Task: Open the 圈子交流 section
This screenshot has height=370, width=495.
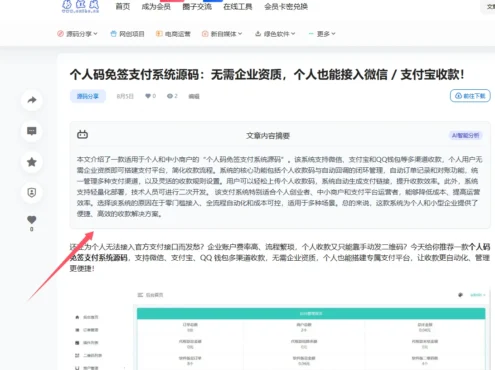Action: [x=197, y=6]
